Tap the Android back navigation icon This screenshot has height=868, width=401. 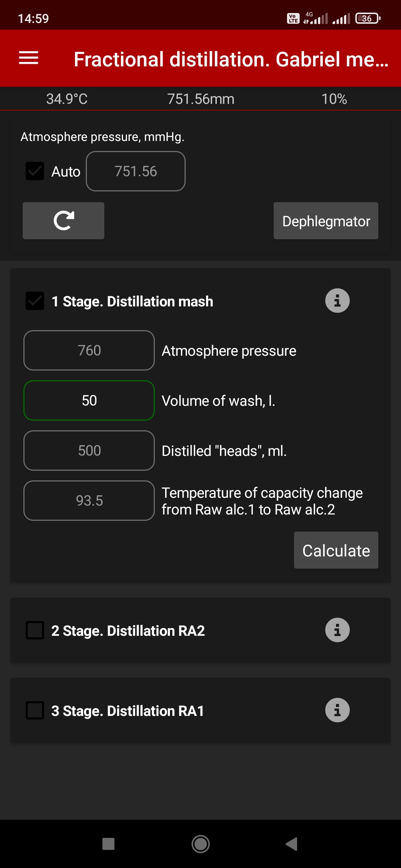click(x=292, y=844)
